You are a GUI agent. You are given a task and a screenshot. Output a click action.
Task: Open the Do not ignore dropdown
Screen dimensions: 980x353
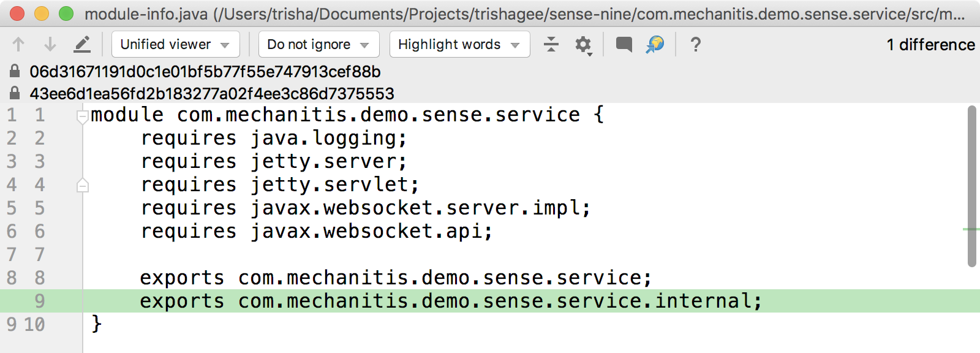318,44
